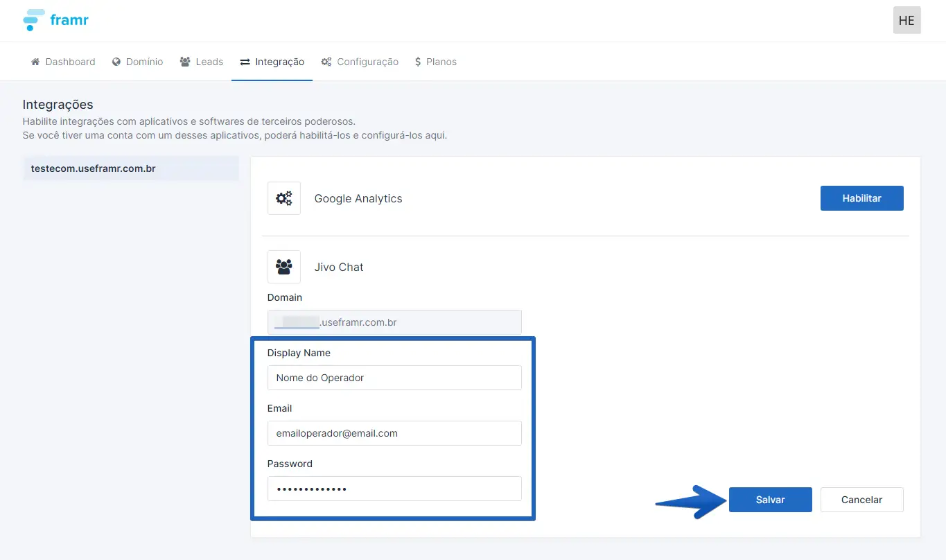Screen dimensions: 946x560
Task: Click the Cancelar button
Action: pos(861,500)
